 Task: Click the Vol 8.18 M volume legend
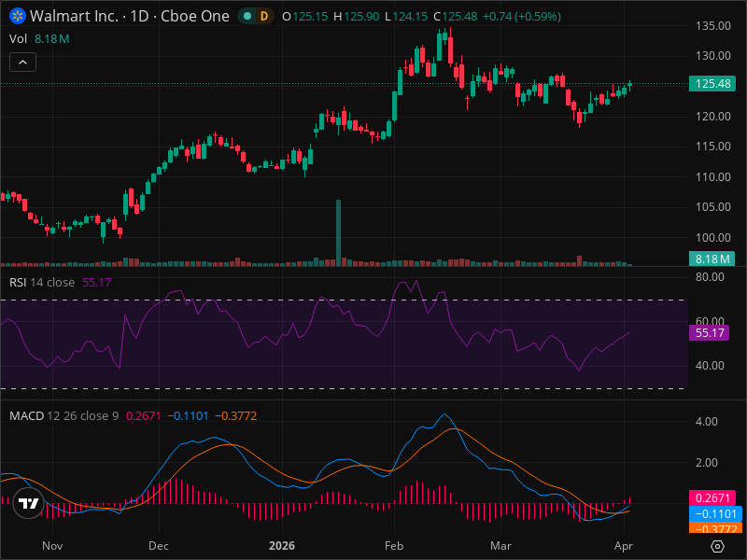(39, 38)
